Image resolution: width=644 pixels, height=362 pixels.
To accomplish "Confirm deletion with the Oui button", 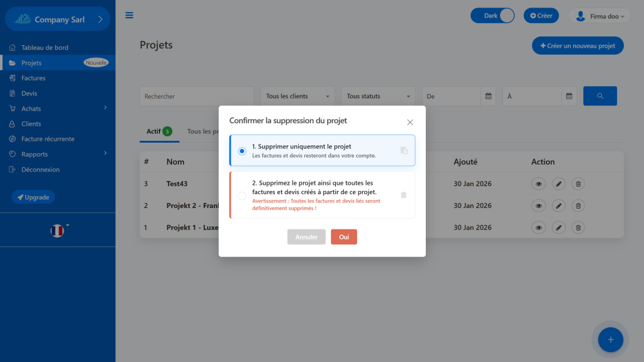I will pos(344,237).
